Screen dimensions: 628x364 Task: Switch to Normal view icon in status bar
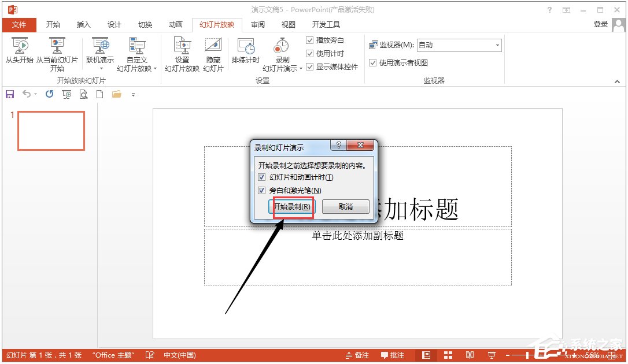426,355
